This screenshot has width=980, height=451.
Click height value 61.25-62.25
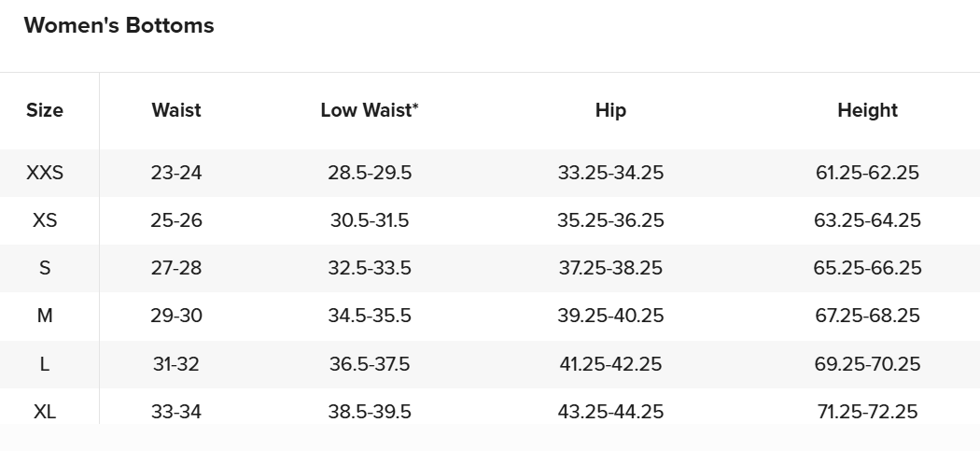[x=867, y=173]
